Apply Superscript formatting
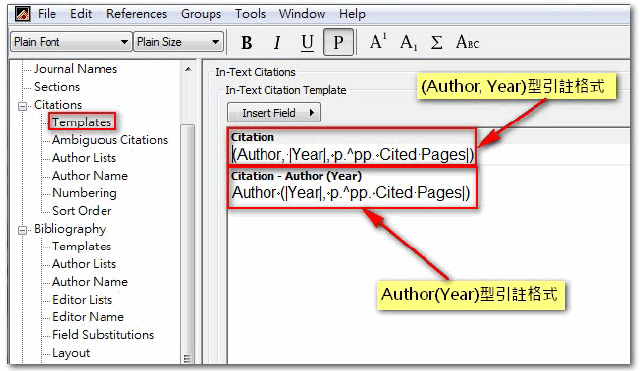The image size is (640, 371). [x=378, y=42]
